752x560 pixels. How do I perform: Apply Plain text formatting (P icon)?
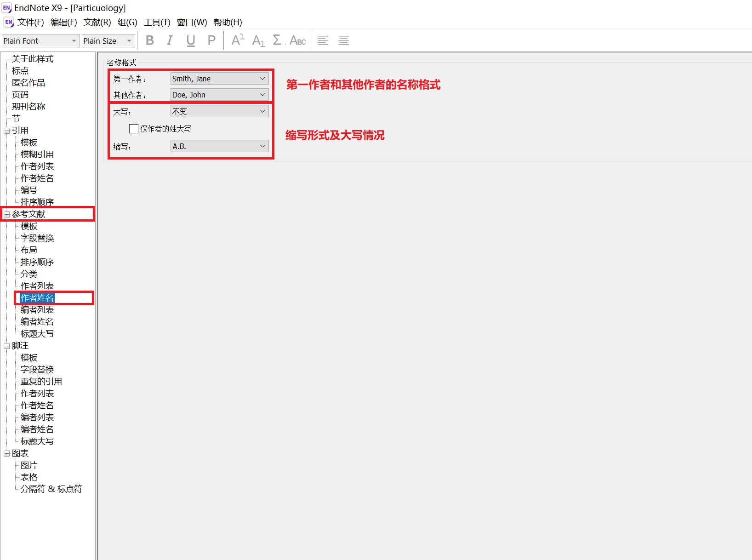coord(211,40)
